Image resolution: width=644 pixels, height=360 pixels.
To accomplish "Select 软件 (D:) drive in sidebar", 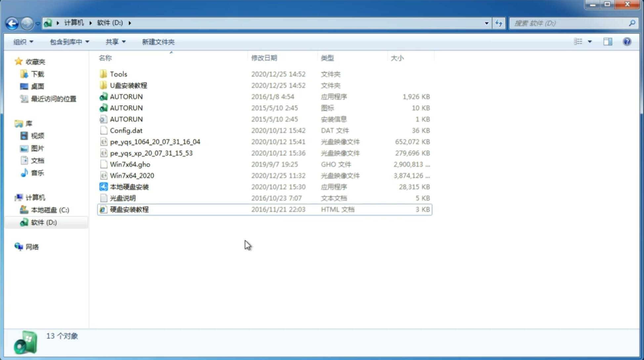I will point(43,222).
